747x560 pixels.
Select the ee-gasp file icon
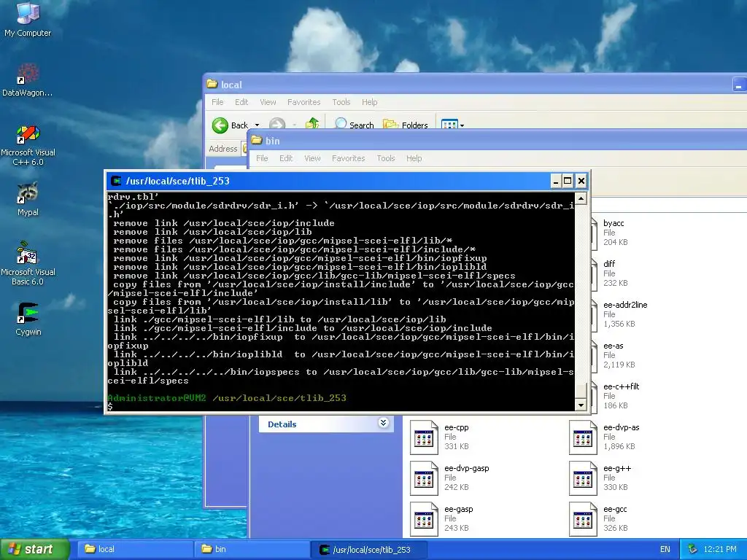tap(424, 519)
